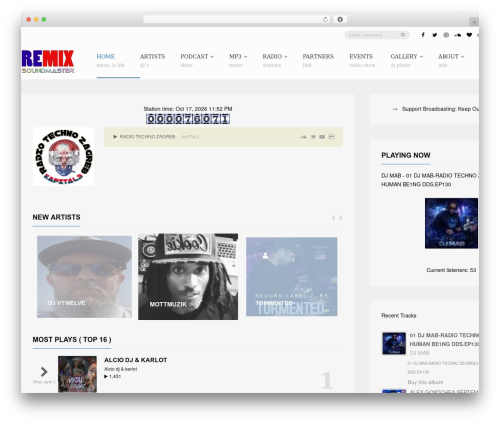Open the SoundCloud cloud icon in header
The width and height of the screenshot is (500, 423).
tap(458, 35)
